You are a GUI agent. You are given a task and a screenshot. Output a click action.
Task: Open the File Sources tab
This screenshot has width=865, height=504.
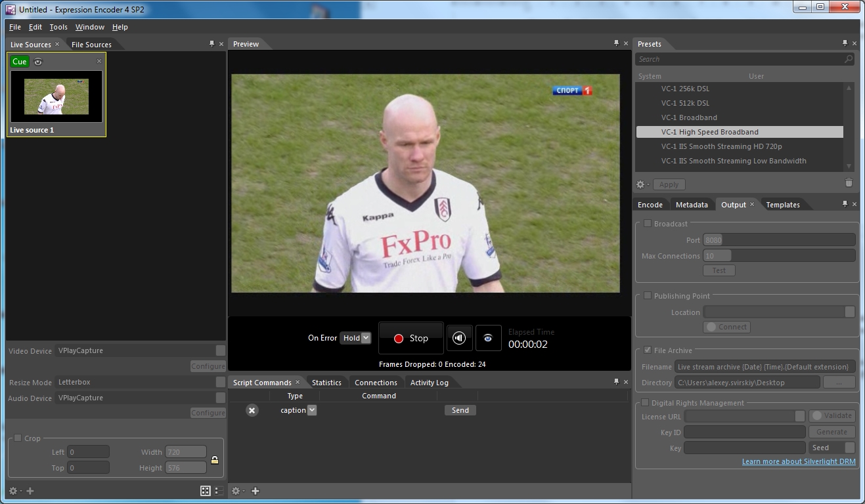pos(91,45)
